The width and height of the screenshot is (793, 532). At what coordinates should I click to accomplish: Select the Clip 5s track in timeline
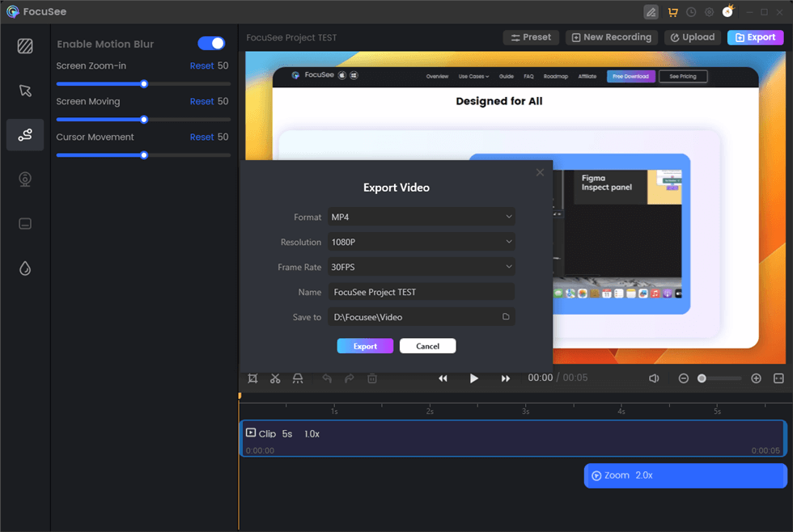point(513,438)
